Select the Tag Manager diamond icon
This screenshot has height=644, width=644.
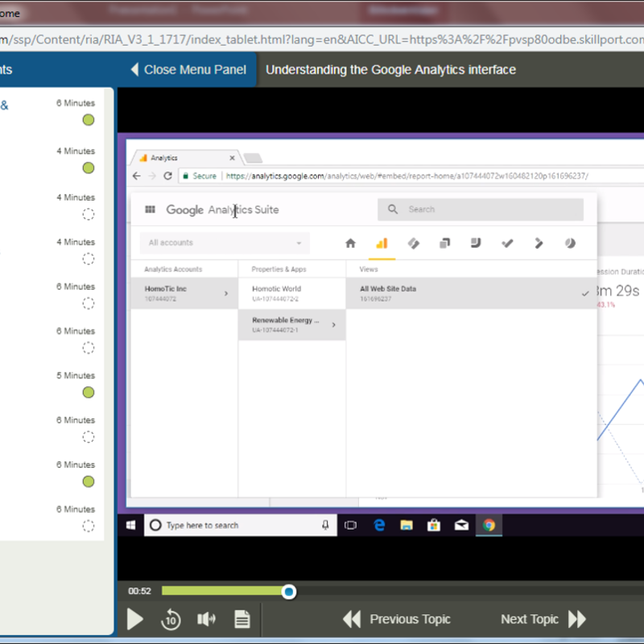tap(413, 243)
